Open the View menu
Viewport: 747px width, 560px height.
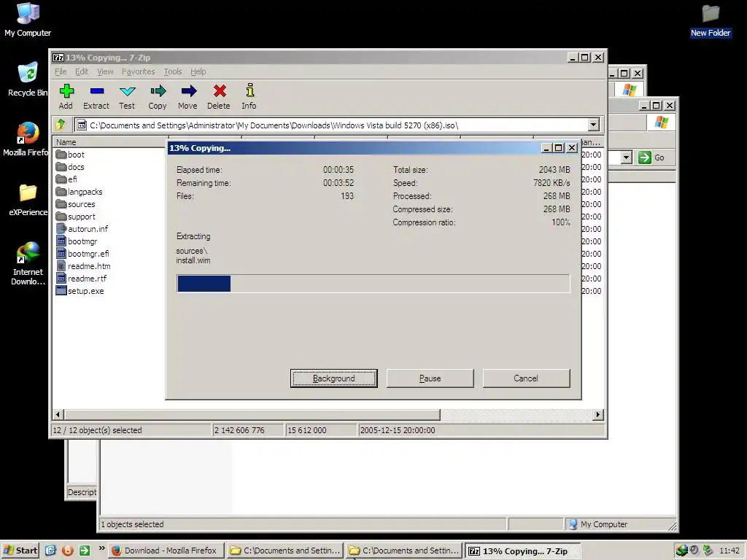click(105, 71)
